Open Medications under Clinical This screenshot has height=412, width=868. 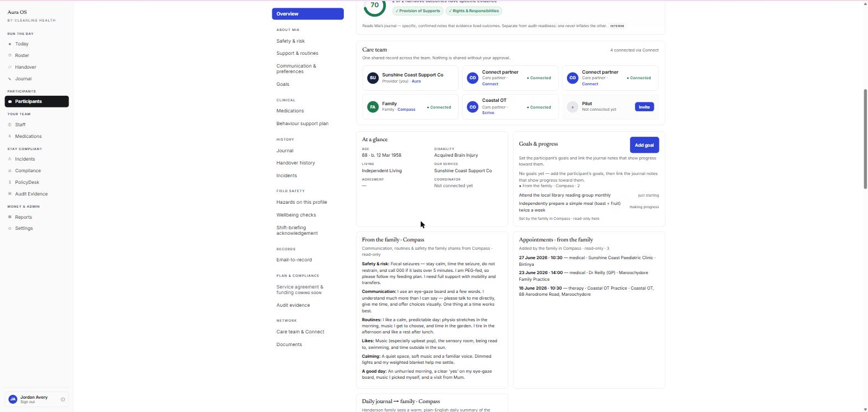coord(290,111)
